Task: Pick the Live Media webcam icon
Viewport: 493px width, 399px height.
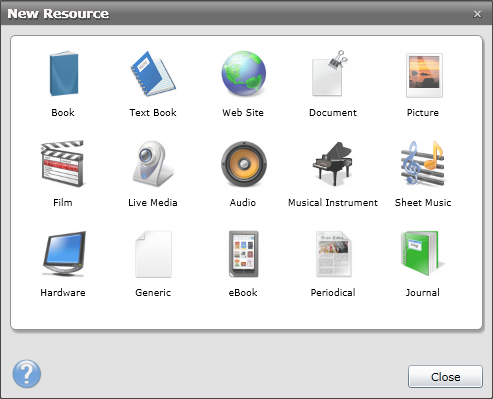Action: pos(153,164)
